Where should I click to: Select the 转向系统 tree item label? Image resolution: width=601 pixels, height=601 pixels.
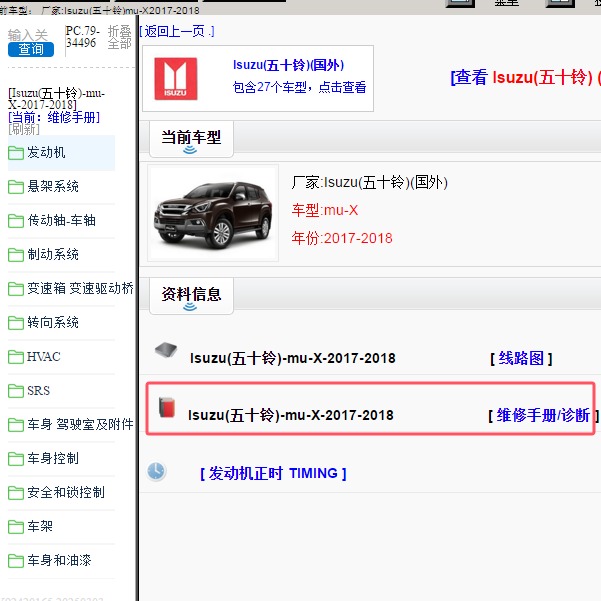[x=53, y=322]
